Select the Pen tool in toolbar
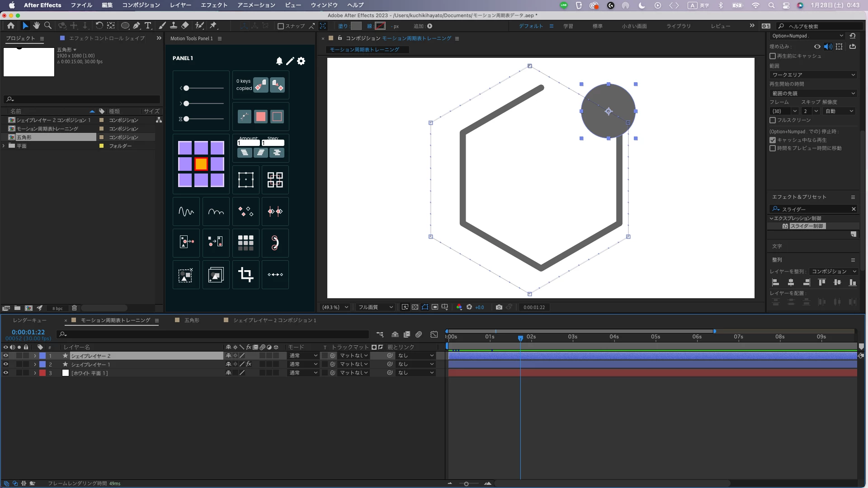The height and width of the screenshot is (488, 868). point(136,26)
